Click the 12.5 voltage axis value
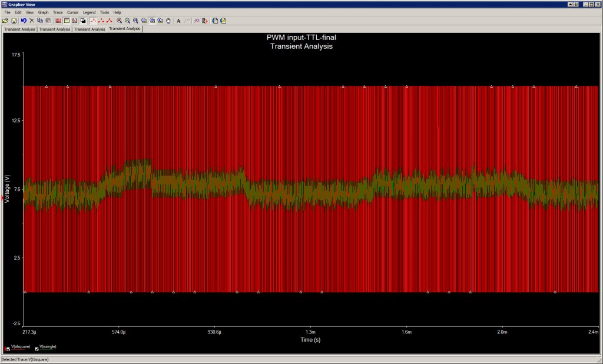 16,120
